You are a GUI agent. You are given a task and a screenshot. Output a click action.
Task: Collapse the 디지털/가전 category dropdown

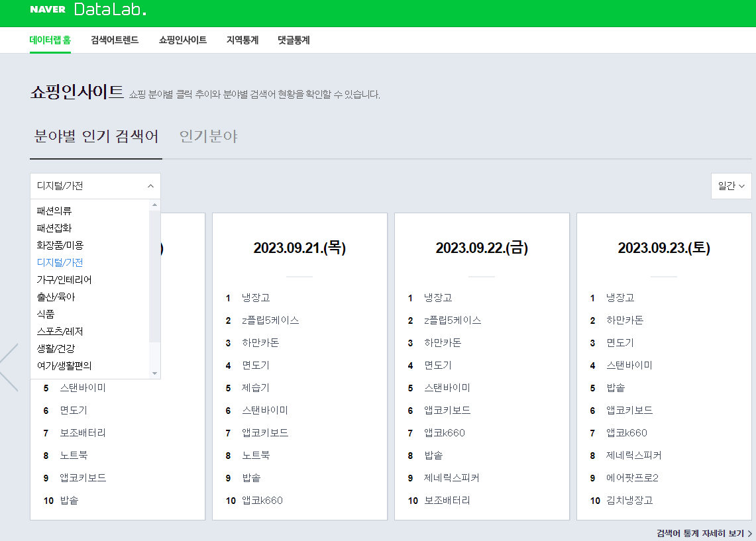tap(151, 186)
